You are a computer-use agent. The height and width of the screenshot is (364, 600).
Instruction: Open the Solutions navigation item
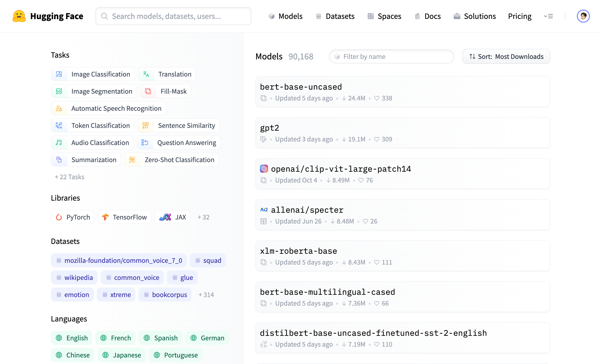(x=475, y=16)
